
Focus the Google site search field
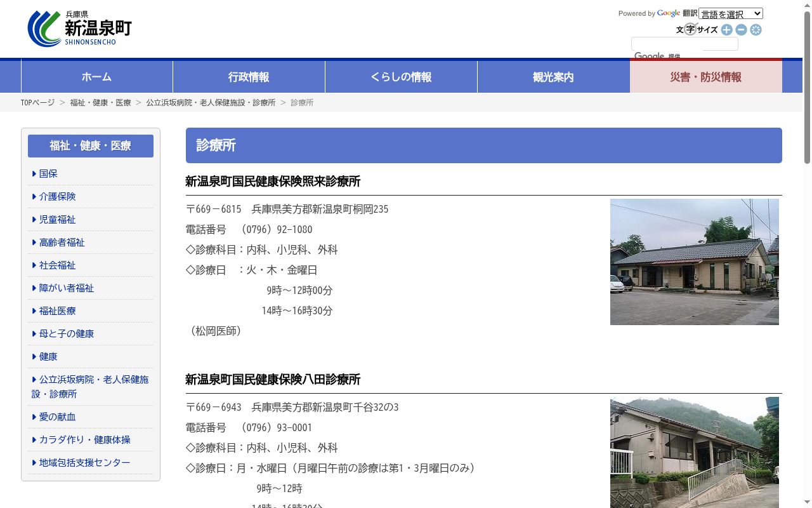[x=684, y=44]
